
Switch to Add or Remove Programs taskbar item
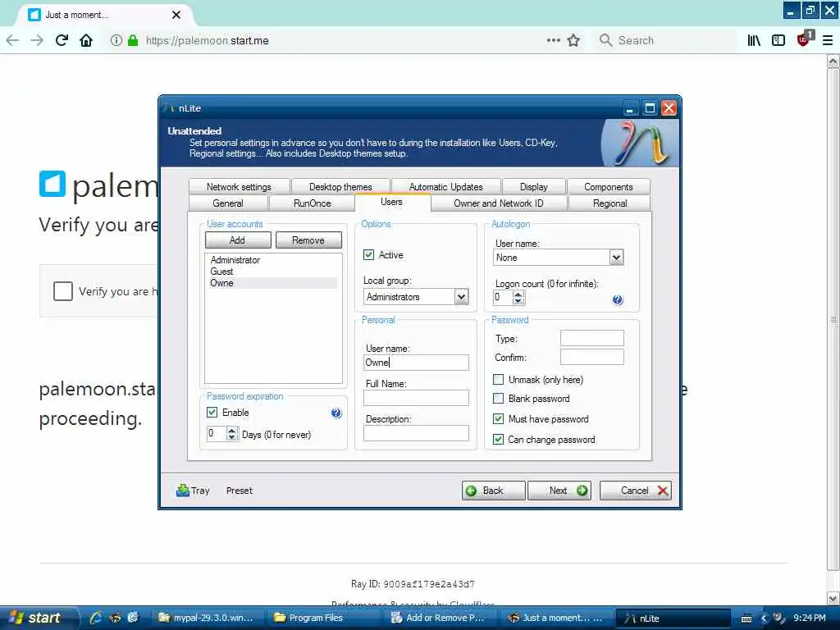pos(440,619)
